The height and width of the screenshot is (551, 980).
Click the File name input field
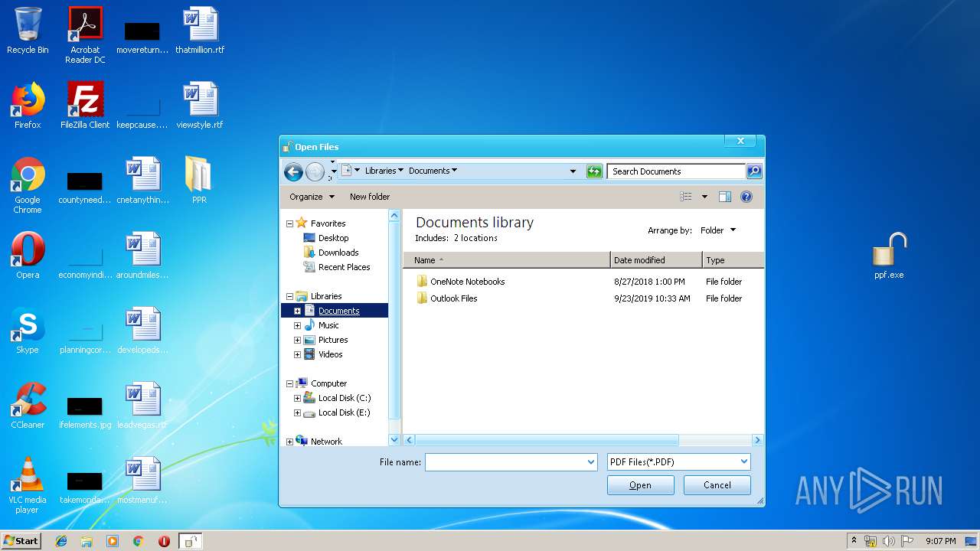[x=505, y=462]
